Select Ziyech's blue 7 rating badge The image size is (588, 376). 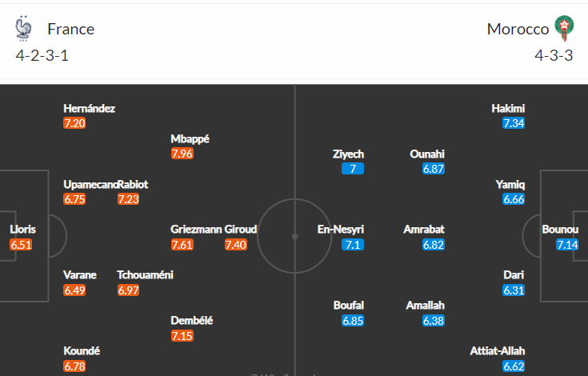coord(353,169)
